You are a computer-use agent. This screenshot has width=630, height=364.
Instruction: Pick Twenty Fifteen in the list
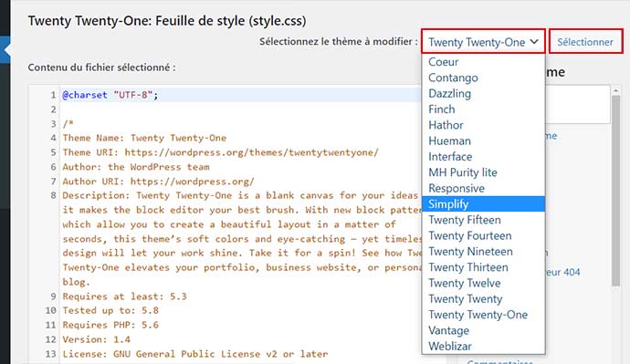click(483, 220)
